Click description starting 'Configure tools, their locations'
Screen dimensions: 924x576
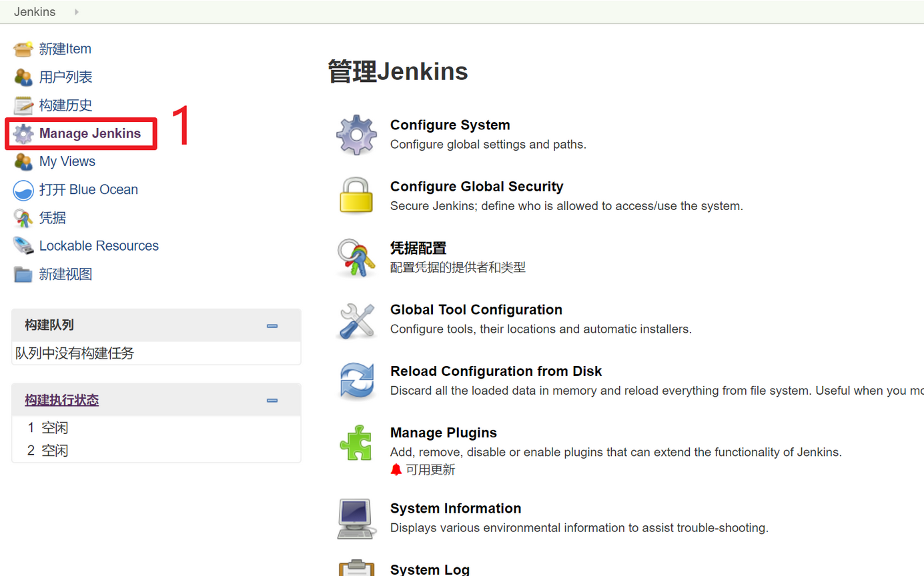pyautogui.click(x=541, y=329)
